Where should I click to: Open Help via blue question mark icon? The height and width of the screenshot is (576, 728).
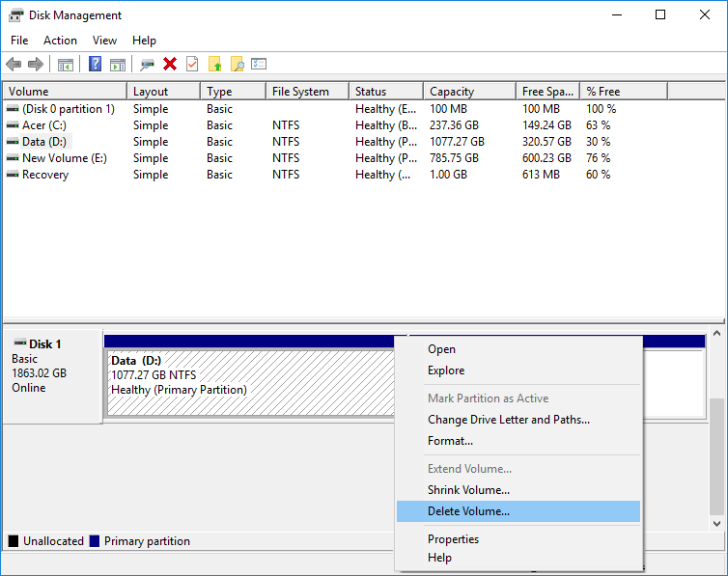[95, 64]
